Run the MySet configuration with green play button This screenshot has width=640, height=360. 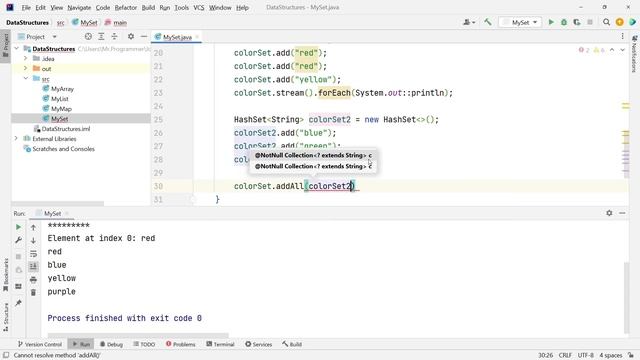pos(551,22)
